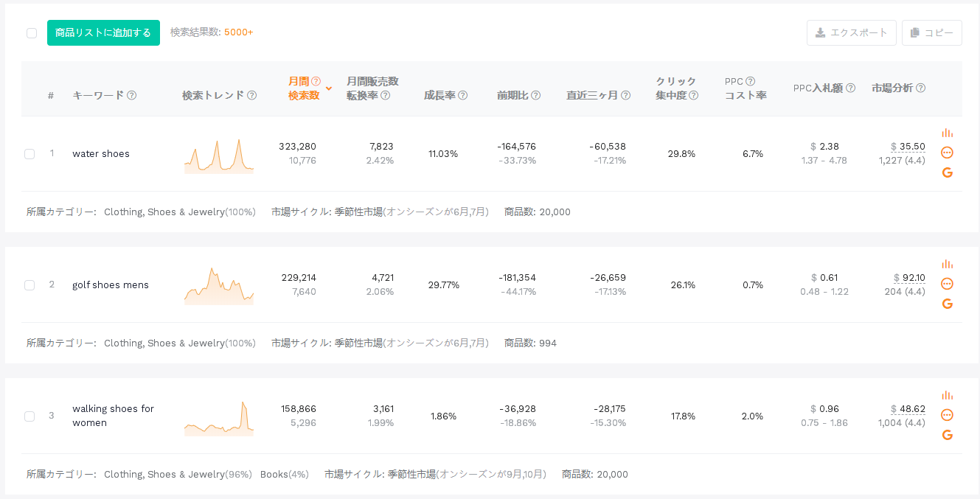Sort by 成長率 column header
Image resolution: width=980 pixels, height=499 pixels.
tap(445, 95)
